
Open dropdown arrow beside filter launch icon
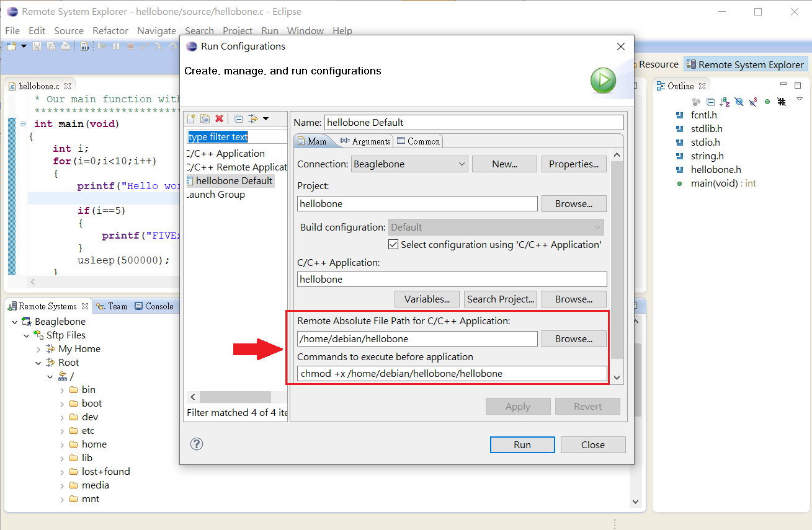[265, 118]
